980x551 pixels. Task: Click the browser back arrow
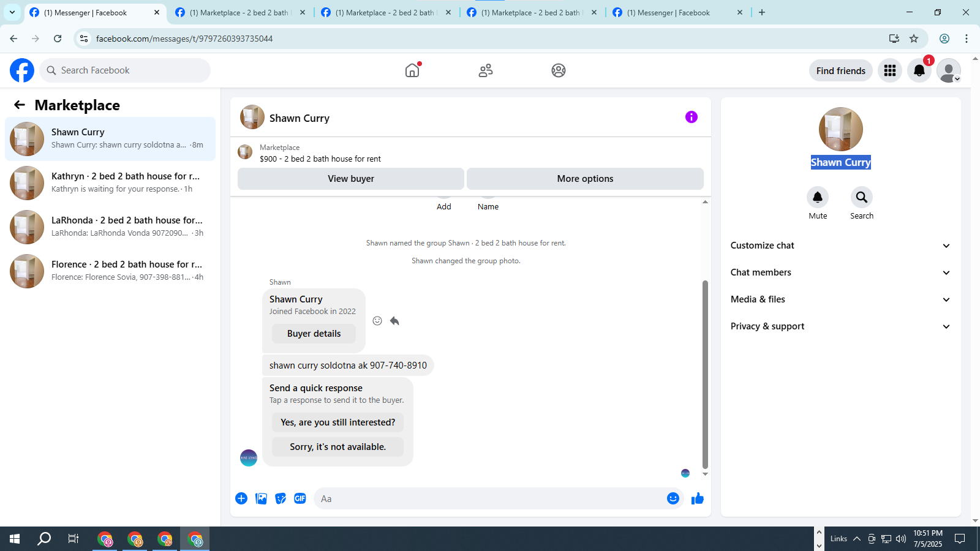[x=13, y=39]
